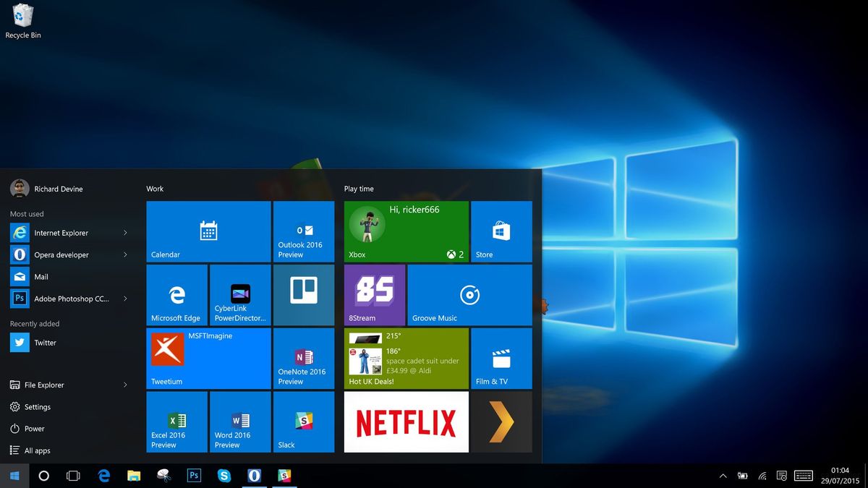868x488 pixels.
Task: Click the Start button
Action: click(x=14, y=476)
